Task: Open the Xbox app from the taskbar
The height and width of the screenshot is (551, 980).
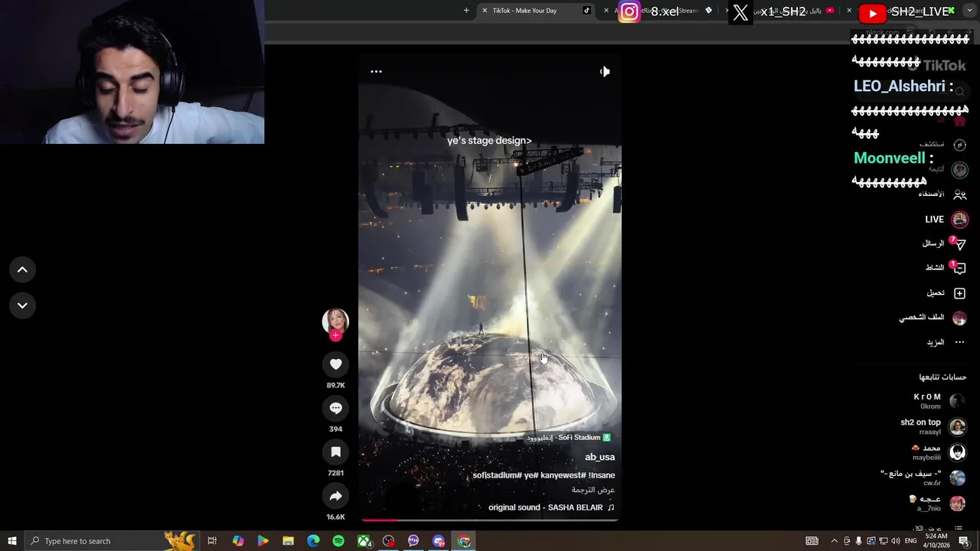Action: [x=364, y=541]
